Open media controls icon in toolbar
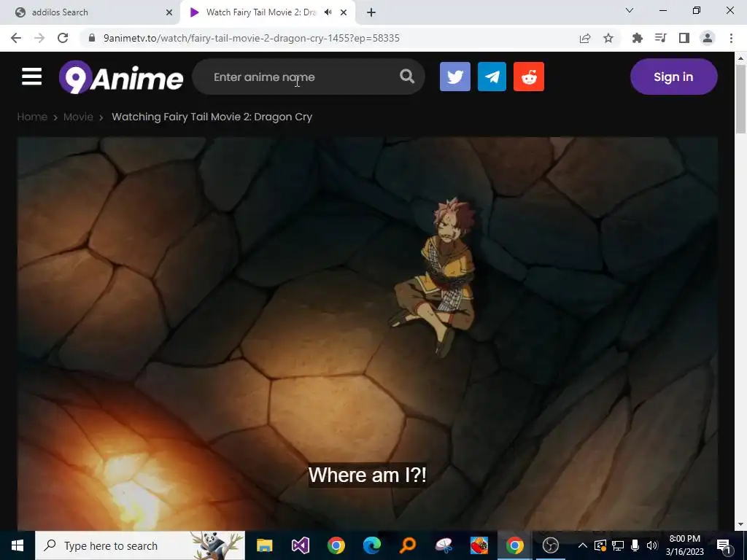 pos(661,38)
